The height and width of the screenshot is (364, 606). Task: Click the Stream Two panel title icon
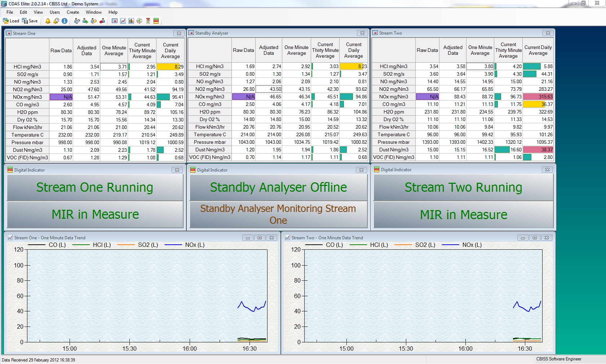point(375,33)
